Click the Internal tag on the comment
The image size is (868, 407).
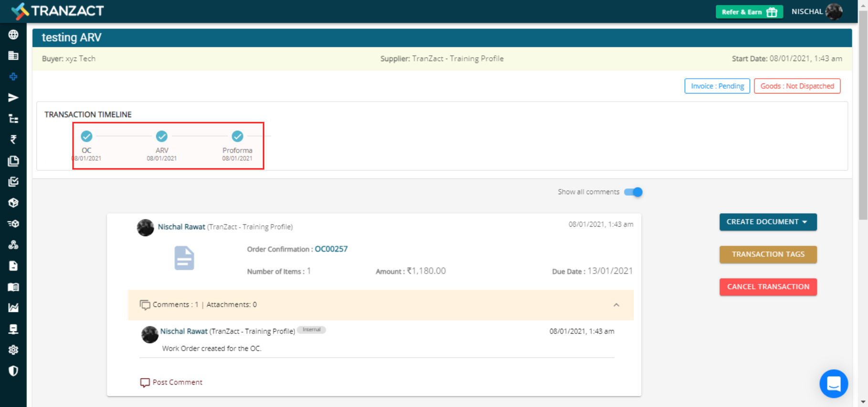tap(311, 330)
